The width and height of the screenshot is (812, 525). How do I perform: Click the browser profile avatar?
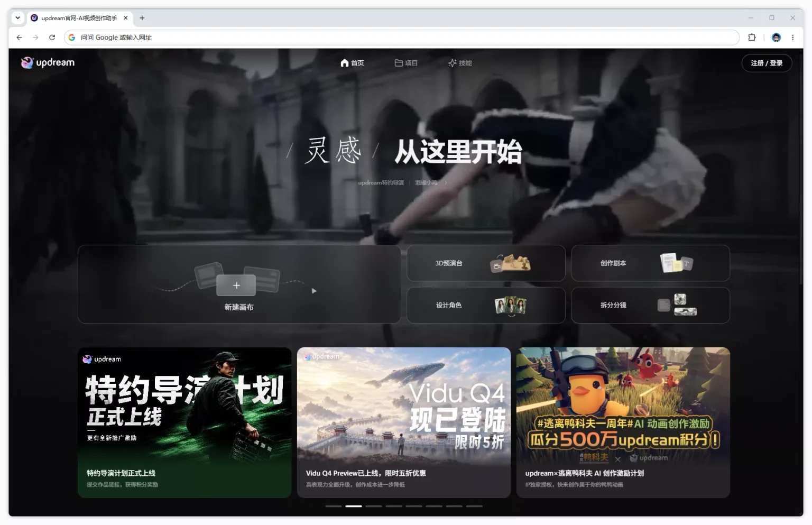pos(776,38)
